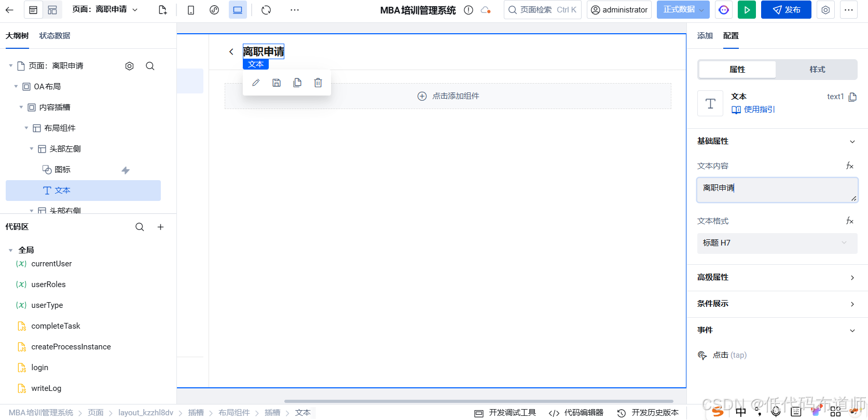
Task: Switch to the 状态数据 tab
Action: pyautogui.click(x=54, y=36)
